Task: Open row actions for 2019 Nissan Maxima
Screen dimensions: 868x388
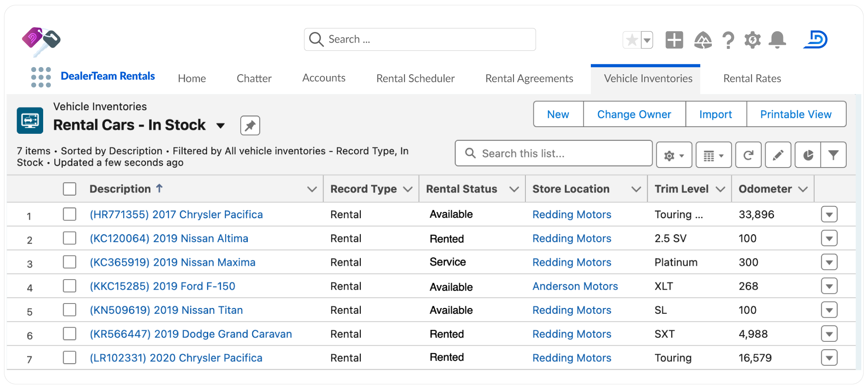Action: click(x=829, y=262)
